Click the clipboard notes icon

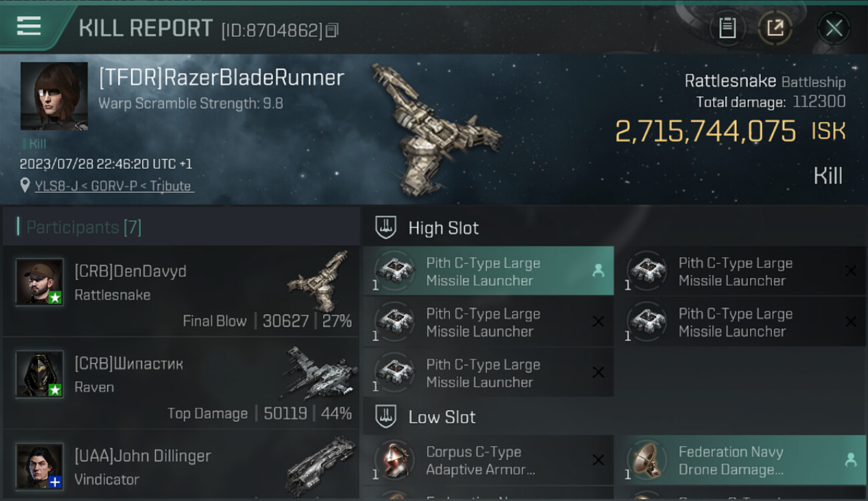[727, 28]
